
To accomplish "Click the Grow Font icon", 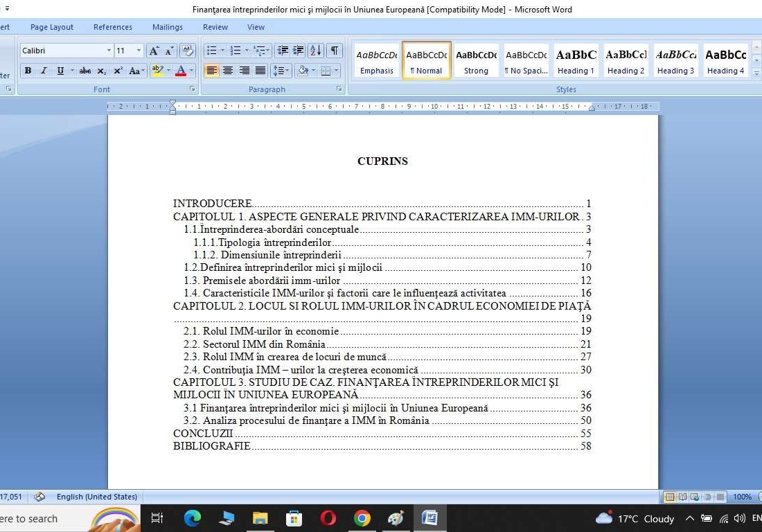I will (152, 51).
